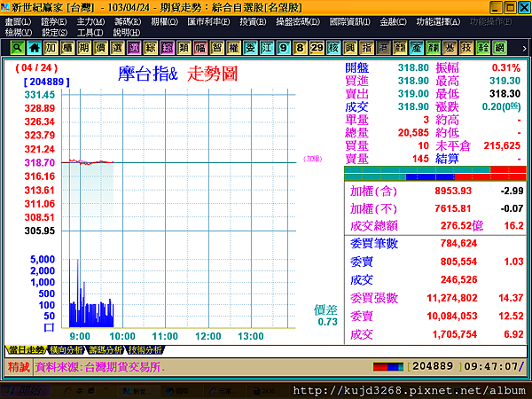The width and height of the screenshot is (532, 399).
Task: Click the yellow 選 toolbar icon
Action: [117, 48]
